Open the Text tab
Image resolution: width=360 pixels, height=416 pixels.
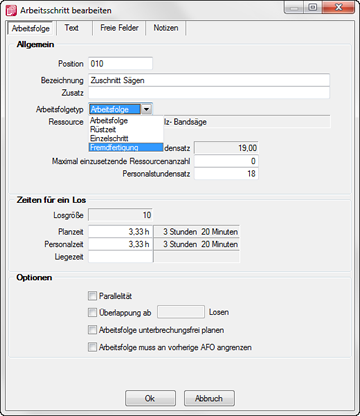tap(72, 28)
